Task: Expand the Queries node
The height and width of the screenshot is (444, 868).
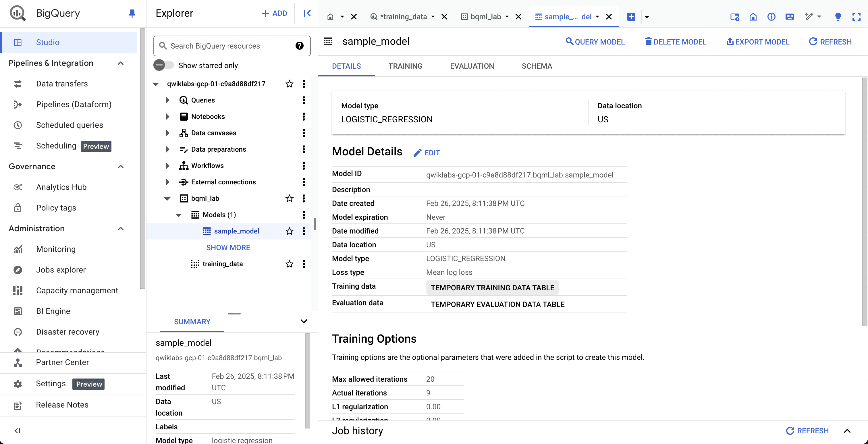Action: (x=167, y=100)
